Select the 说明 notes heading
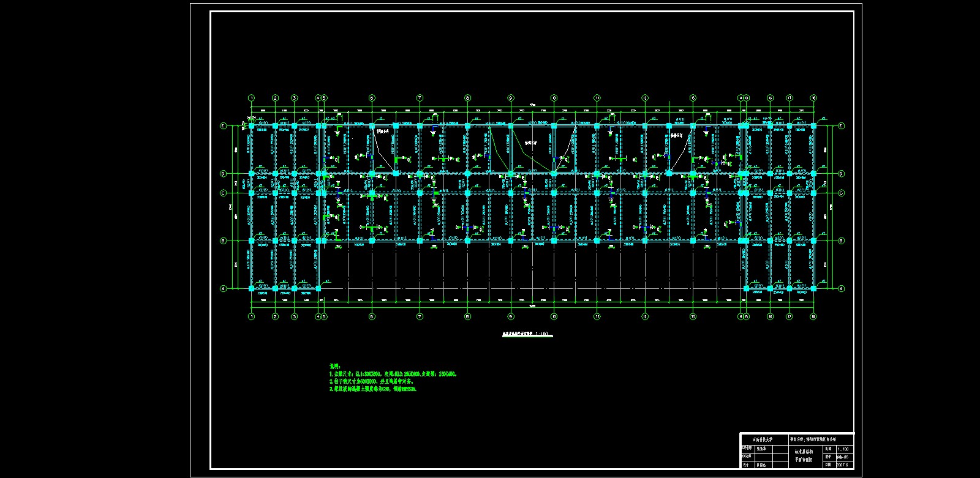Image resolution: width=980 pixels, height=478 pixels. (x=334, y=366)
